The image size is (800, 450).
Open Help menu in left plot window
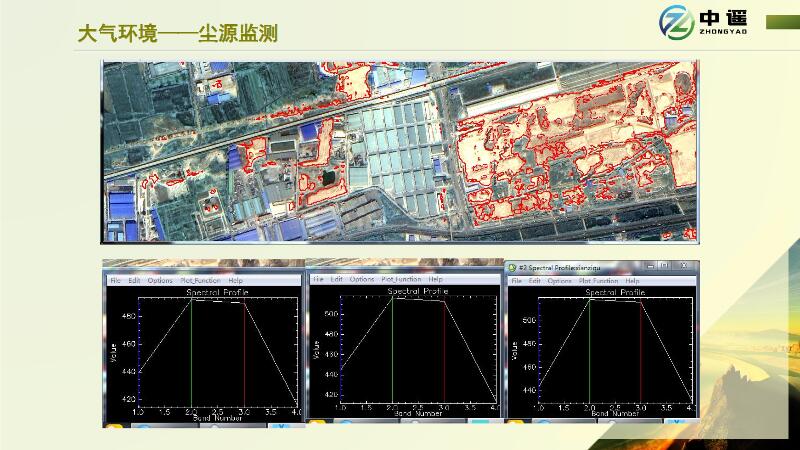235,281
